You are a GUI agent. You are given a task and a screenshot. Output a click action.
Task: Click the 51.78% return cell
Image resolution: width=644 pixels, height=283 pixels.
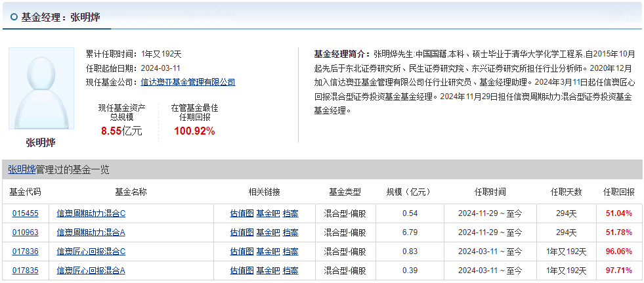pos(619,232)
